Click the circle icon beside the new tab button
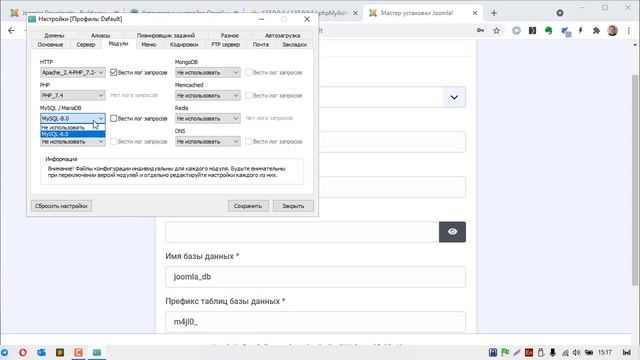 [560, 13]
